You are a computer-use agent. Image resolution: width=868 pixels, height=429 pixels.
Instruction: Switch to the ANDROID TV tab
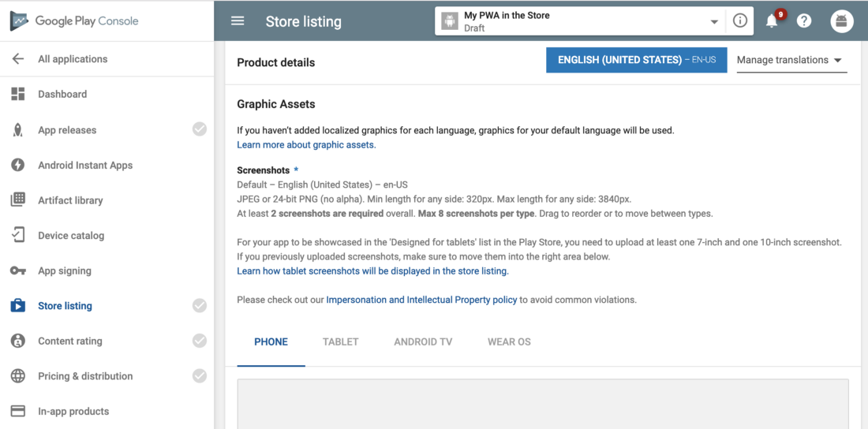tap(423, 342)
